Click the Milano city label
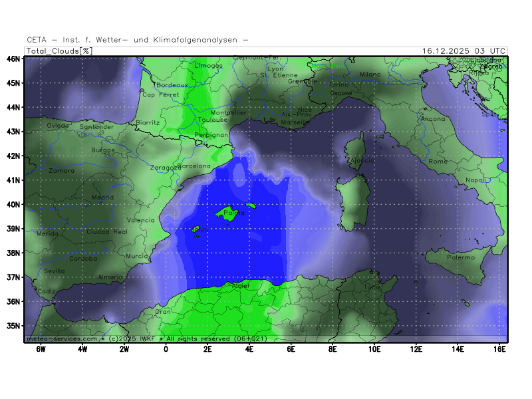The width and height of the screenshot is (532, 399). coord(370,74)
